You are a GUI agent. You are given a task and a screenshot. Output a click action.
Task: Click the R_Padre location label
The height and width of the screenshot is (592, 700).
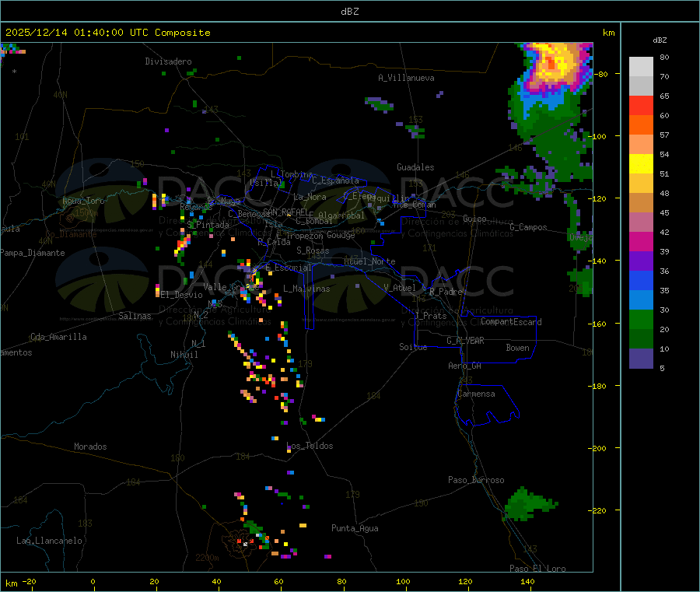coord(446,292)
